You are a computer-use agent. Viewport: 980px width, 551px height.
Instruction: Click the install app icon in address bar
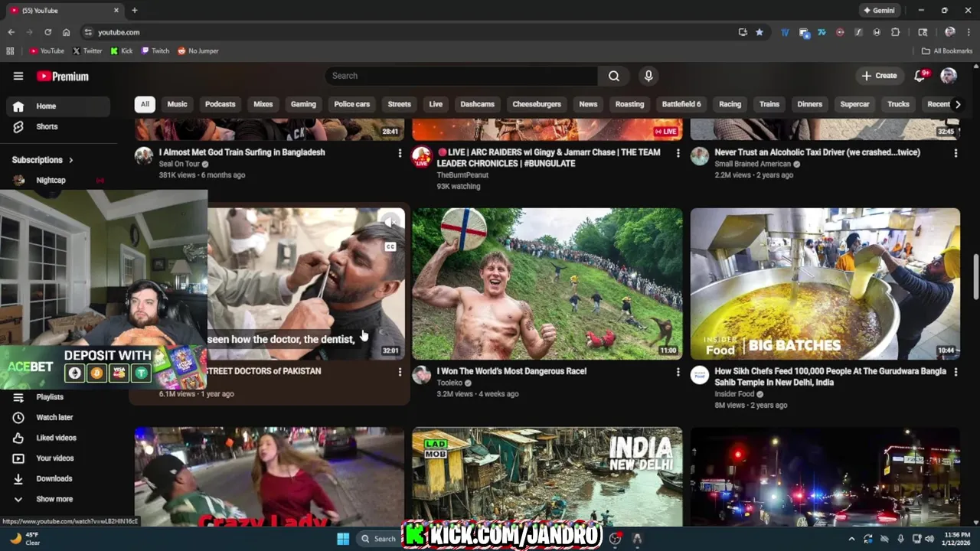tap(743, 32)
